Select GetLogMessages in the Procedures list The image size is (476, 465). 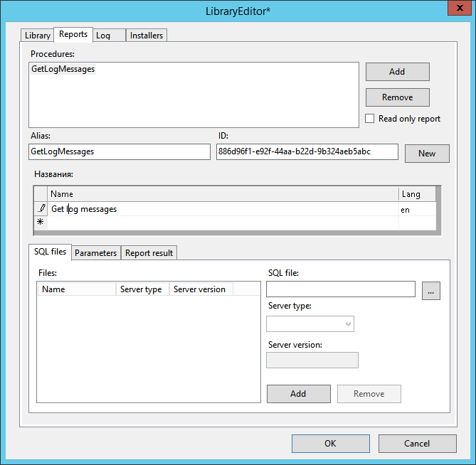point(63,69)
